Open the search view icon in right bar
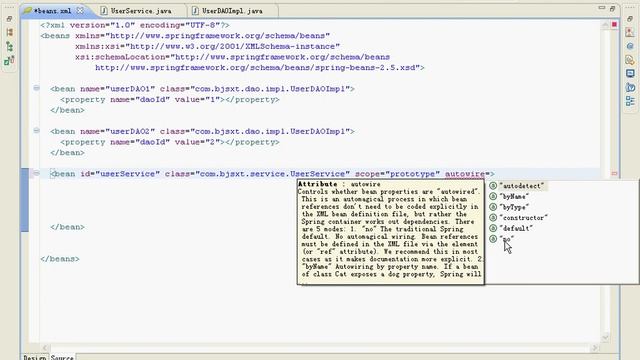This screenshot has height=360, width=640. [x=630, y=60]
